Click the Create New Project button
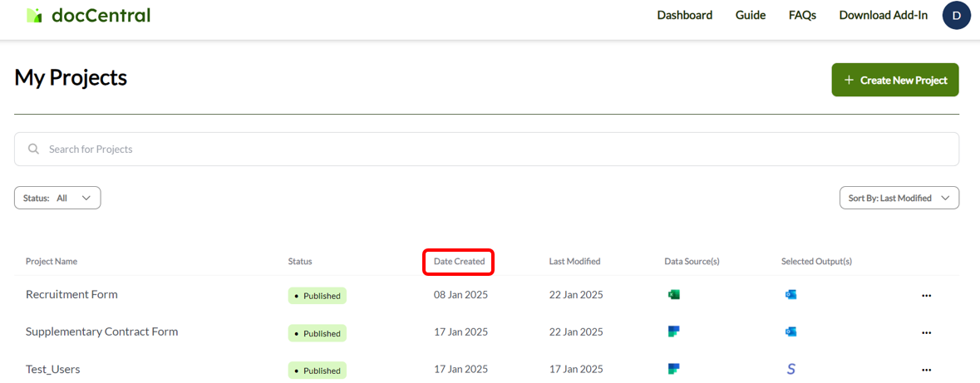 (x=895, y=80)
